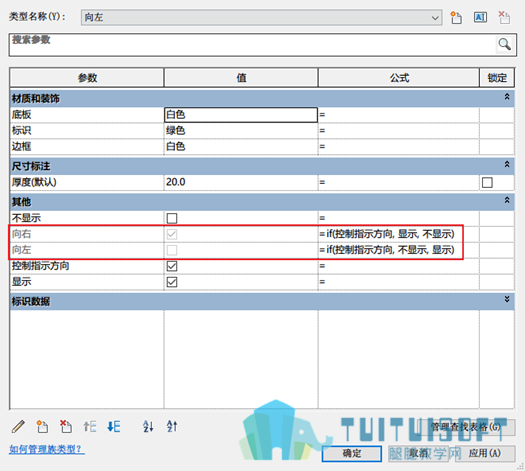
Task: Sort parameters in descending order
Action: click(x=172, y=427)
